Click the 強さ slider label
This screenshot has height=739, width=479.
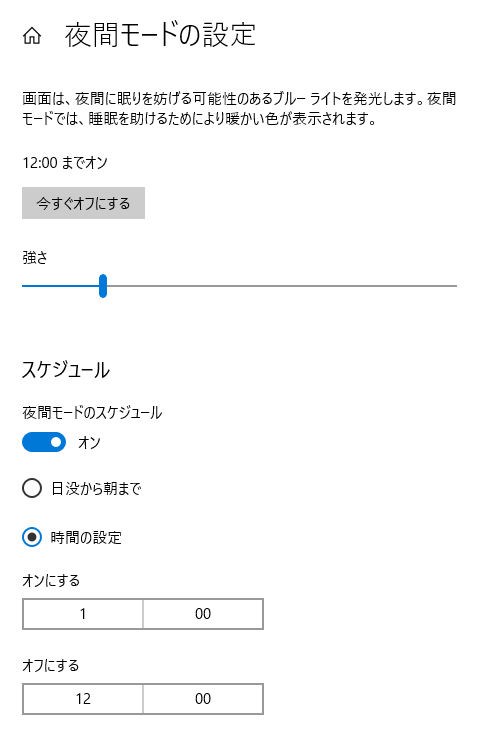pyautogui.click(x=35, y=257)
